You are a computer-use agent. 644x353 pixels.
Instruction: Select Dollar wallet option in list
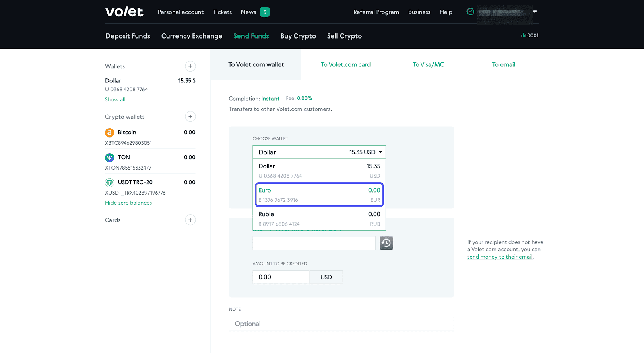(319, 171)
